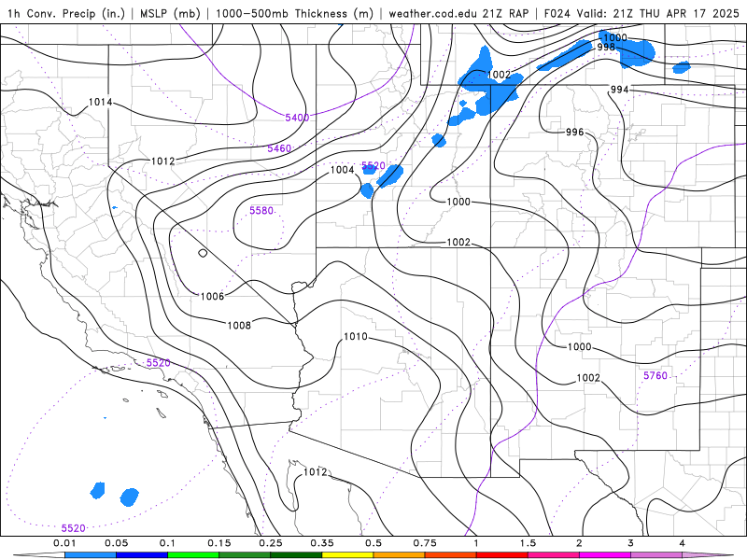Click the '996' isobar label
This screenshot has width=747, height=560.
click(x=574, y=132)
